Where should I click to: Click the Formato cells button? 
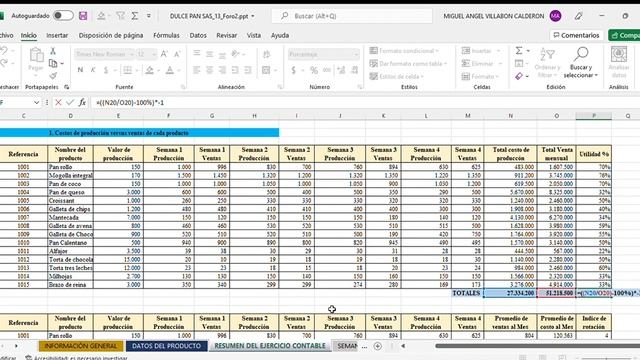tap(480, 76)
